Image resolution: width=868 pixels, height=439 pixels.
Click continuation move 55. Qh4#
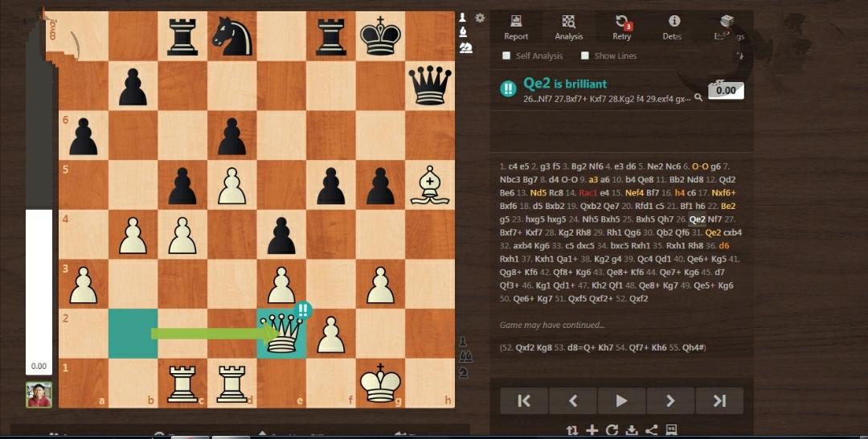[x=690, y=347]
